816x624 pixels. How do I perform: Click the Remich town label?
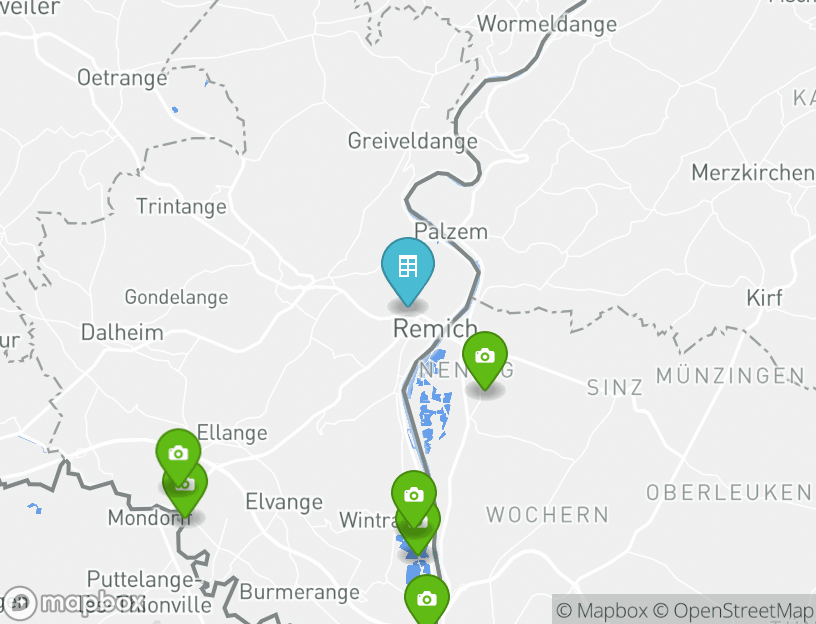click(x=435, y=329)
